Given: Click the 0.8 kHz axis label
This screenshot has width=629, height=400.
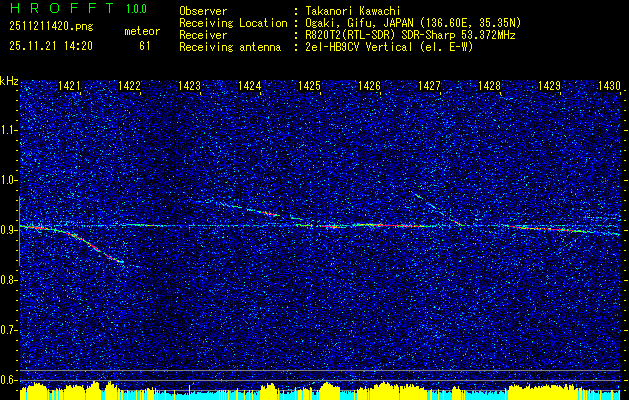Looking at the screenshot, I should (9, 280).
